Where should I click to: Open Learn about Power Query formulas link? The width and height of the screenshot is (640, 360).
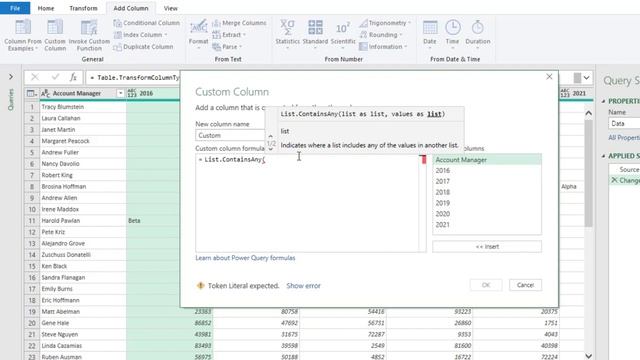tap(245, 258)
